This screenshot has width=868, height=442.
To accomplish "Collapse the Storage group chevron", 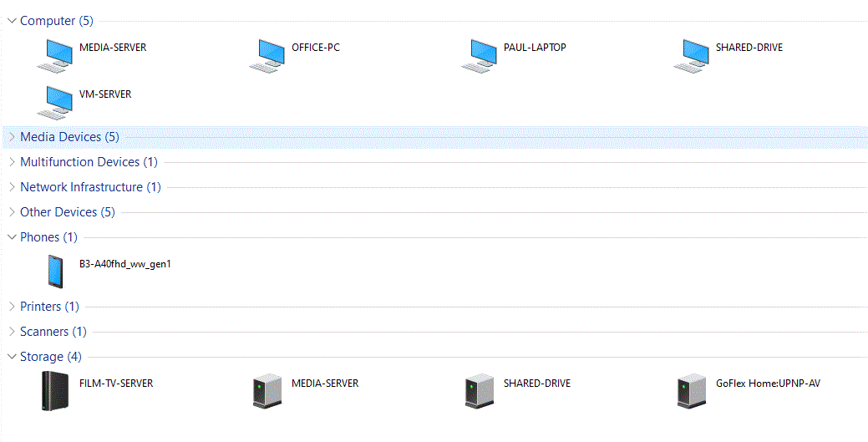I will (x=13, y=357).
